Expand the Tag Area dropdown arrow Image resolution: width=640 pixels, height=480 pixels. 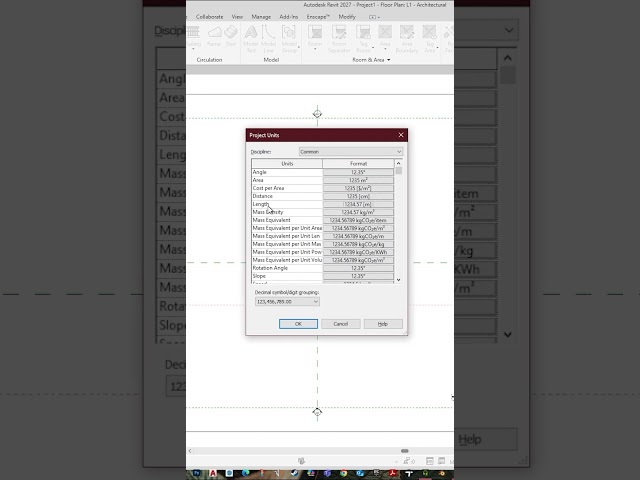pyautogui.click(x=438, y=48)
